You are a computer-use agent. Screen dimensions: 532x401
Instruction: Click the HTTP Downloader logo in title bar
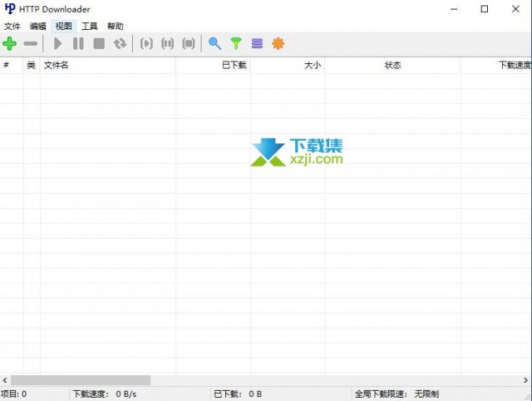[x=10, y=9]
